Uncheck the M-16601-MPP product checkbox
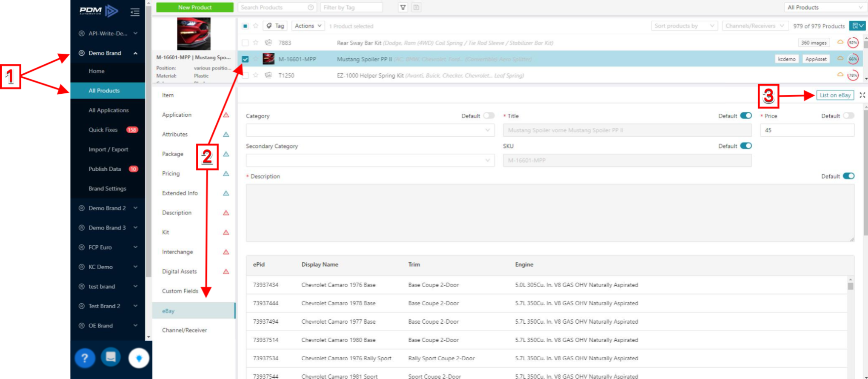 (x=245, y=59)
